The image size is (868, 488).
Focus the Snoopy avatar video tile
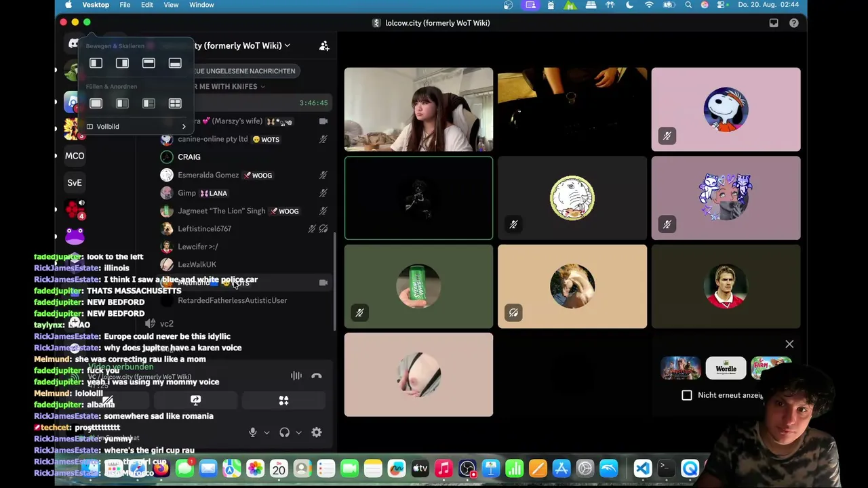(x=726, y=109)
